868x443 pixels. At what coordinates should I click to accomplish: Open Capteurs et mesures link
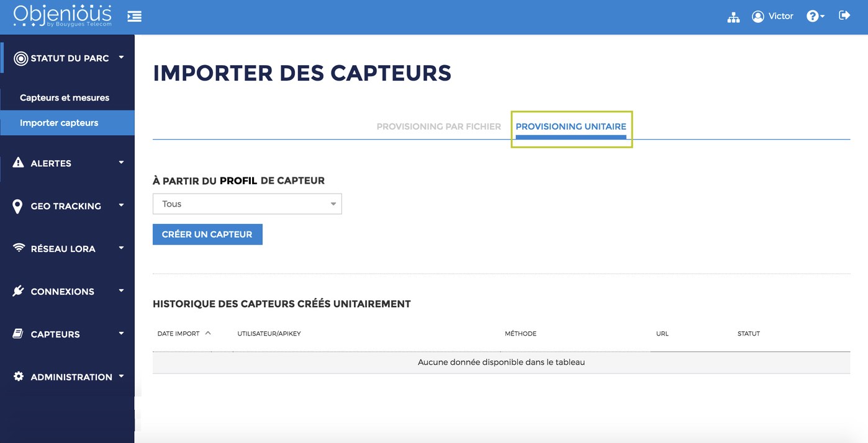pos(65,98)
